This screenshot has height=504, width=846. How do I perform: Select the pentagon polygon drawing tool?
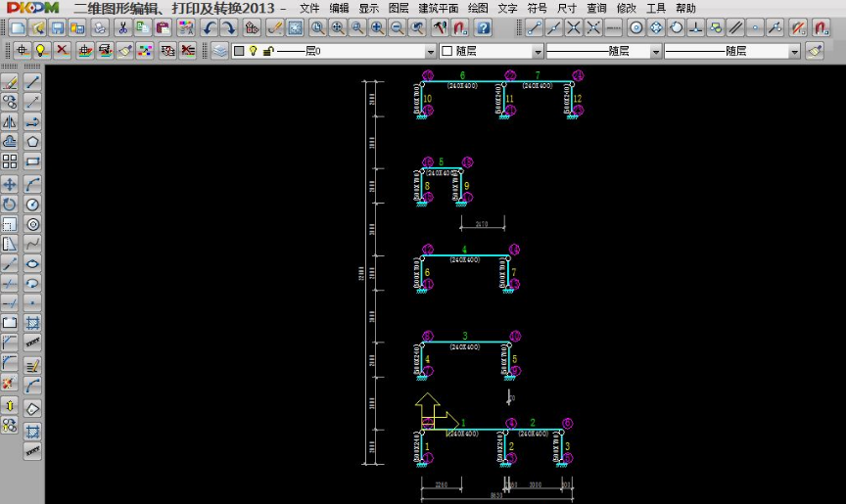[x=32, y=142]
